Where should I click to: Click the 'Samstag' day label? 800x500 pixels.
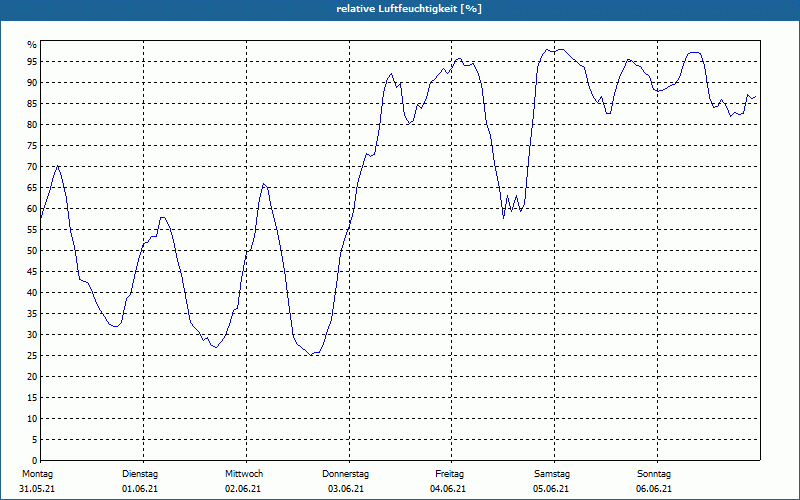(x=552, y=474)
